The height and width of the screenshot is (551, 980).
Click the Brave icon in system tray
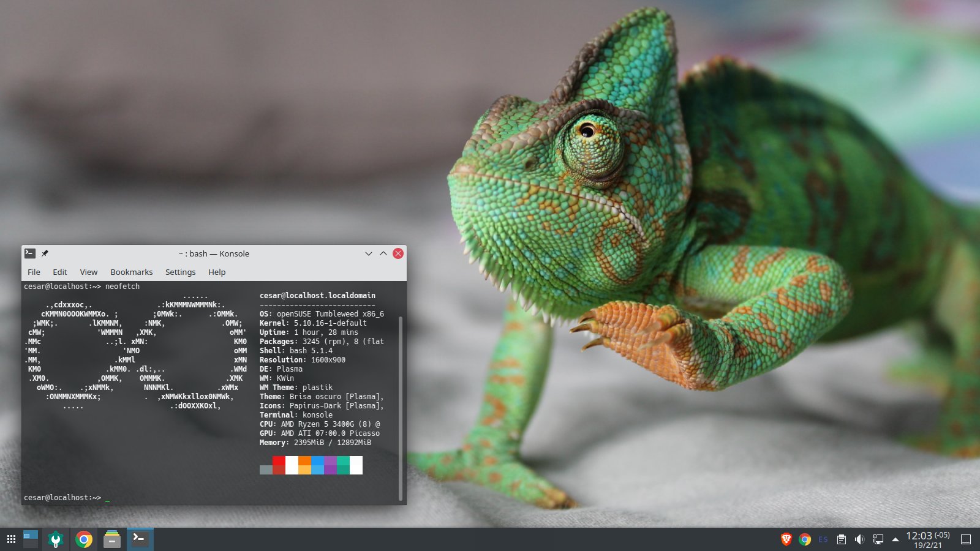point(786,539)
